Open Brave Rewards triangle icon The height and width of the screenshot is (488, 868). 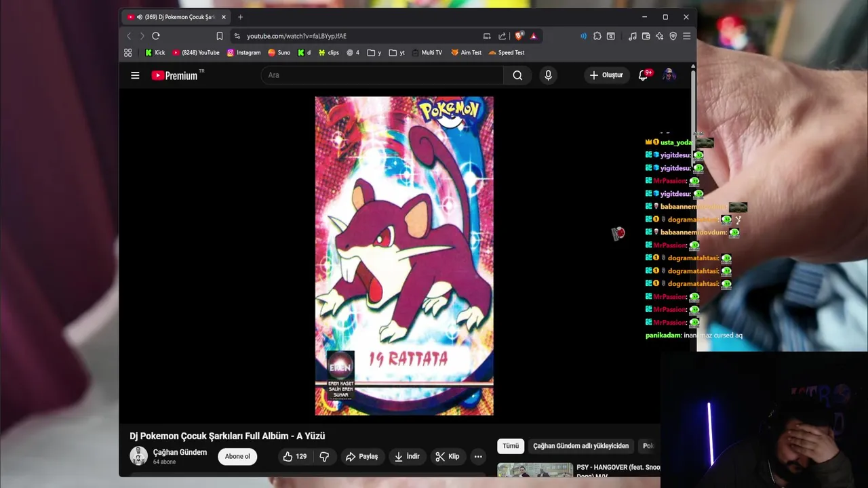click(x=534, y=36)
